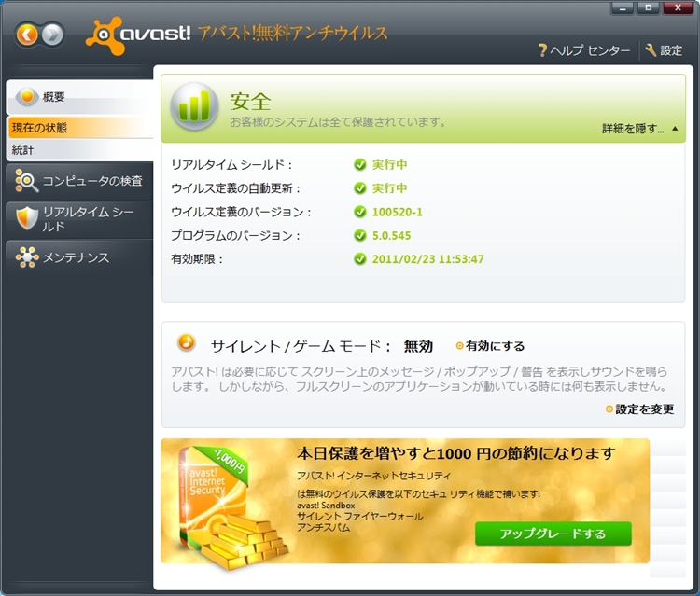Click the question mark help icon
This screenshot has width=700, height=596.
(542, 50)
